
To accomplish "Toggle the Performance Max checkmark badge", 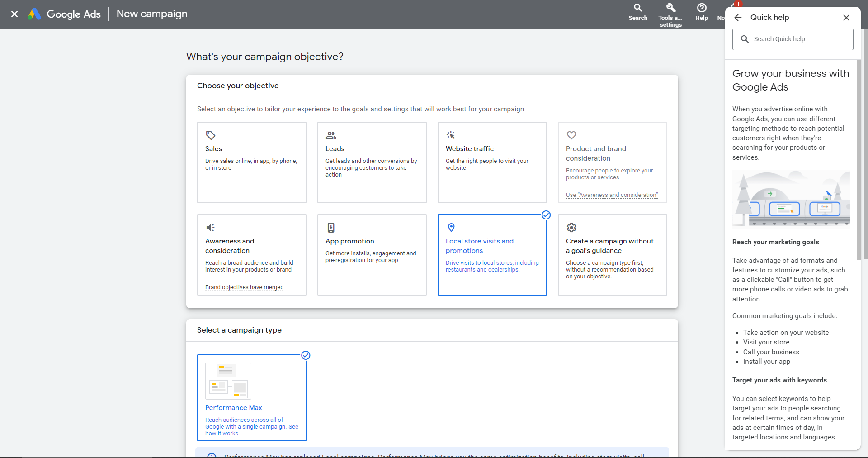I will click(x=306, y=355).
